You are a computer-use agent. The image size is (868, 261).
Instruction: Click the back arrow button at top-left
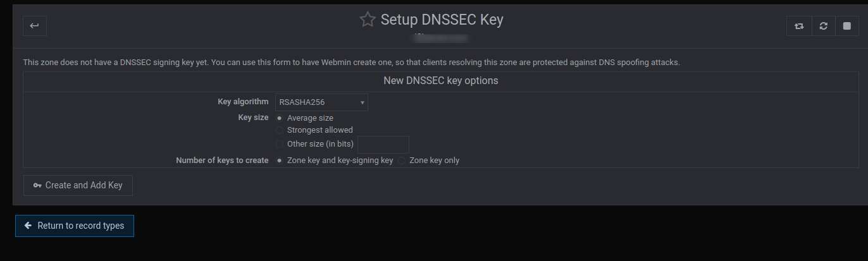click(35, 26)
